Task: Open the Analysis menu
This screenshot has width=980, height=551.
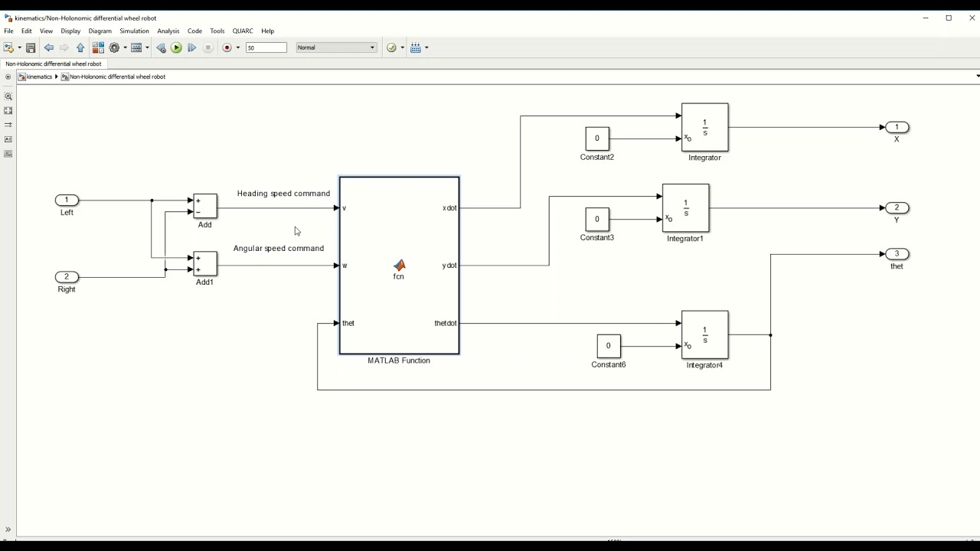Action: coord(168,31)
